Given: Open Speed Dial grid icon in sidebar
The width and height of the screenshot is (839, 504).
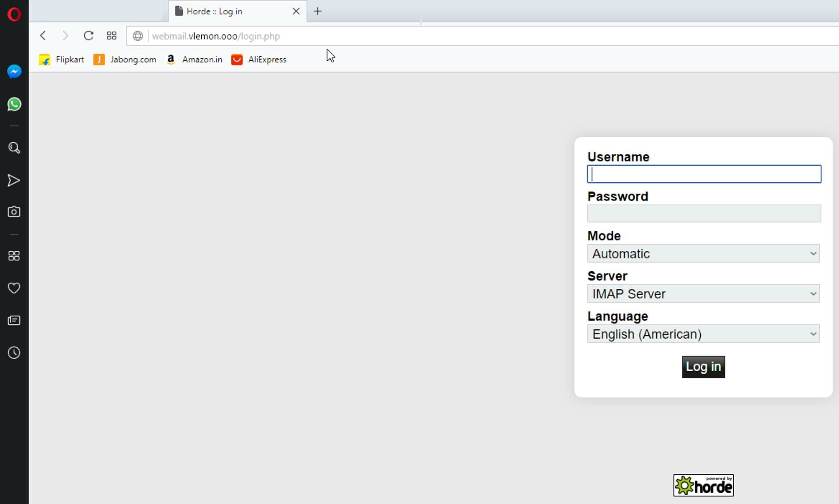Looking at the screenshot, I should coord(14,256).
